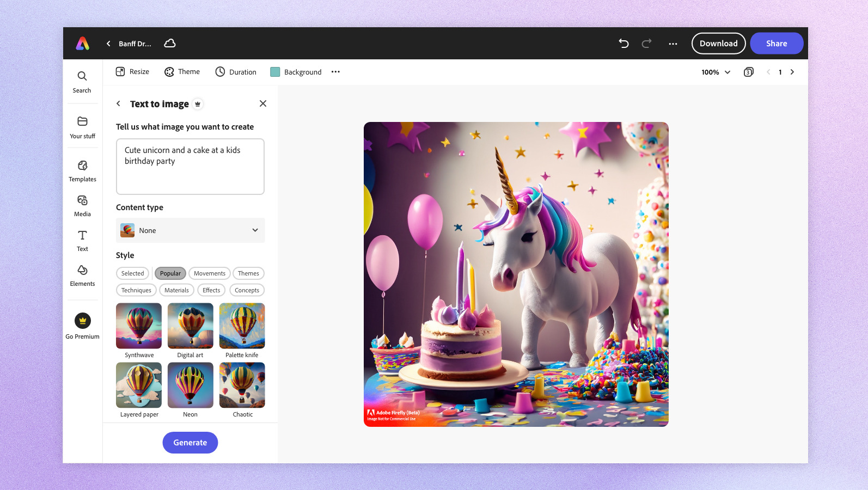
Task: Open the Templates panel
Action: [x=82, y=171]
